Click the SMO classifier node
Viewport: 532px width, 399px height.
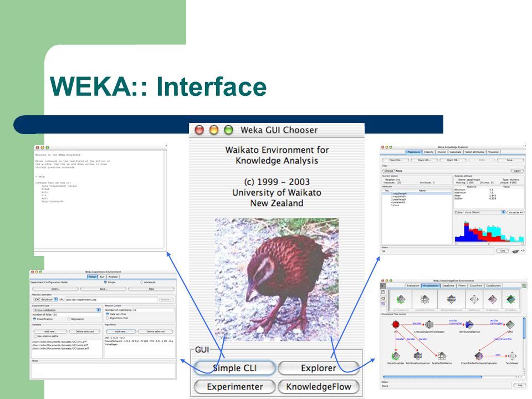coord(510,324)
